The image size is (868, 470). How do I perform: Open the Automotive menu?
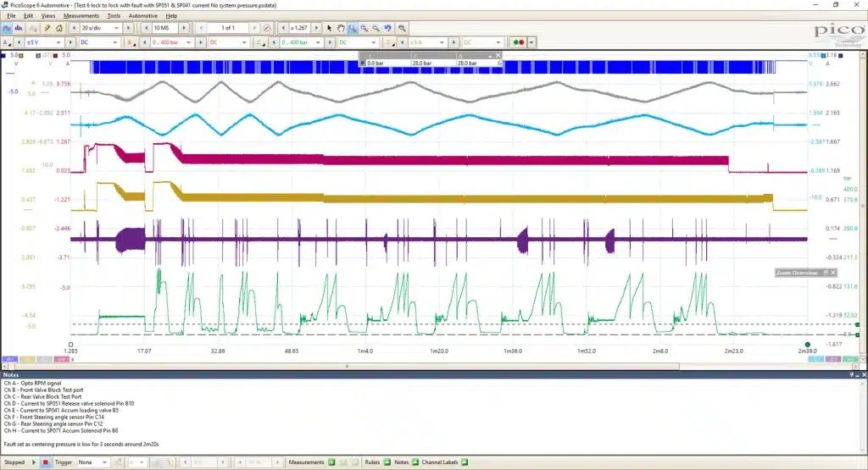pos(142,16)
